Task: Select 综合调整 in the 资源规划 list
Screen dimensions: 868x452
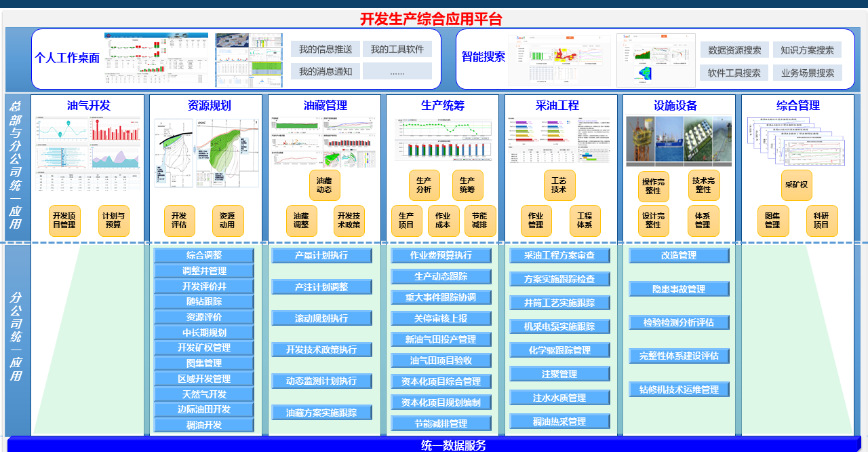Action: [203, 256]
